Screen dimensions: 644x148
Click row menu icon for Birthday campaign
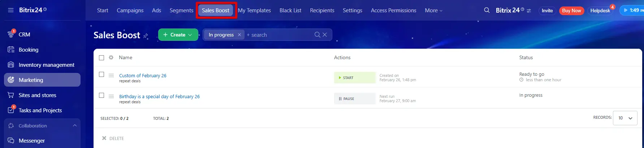click(x=111, y=96)
